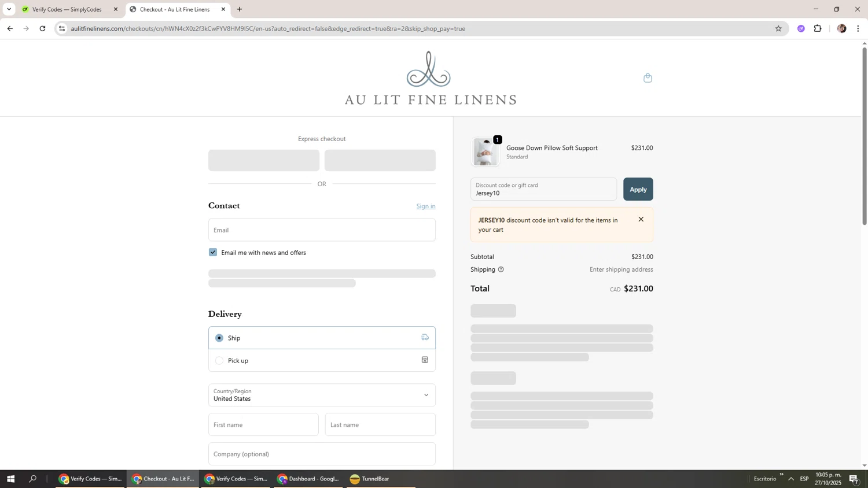Dismiss the JERSEY10 invalid code message
Screen dimensions: 868x488
[641, 219]
